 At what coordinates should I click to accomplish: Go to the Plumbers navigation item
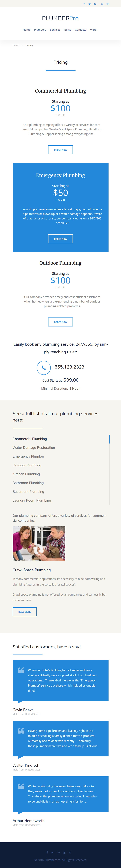coord(40,30)
